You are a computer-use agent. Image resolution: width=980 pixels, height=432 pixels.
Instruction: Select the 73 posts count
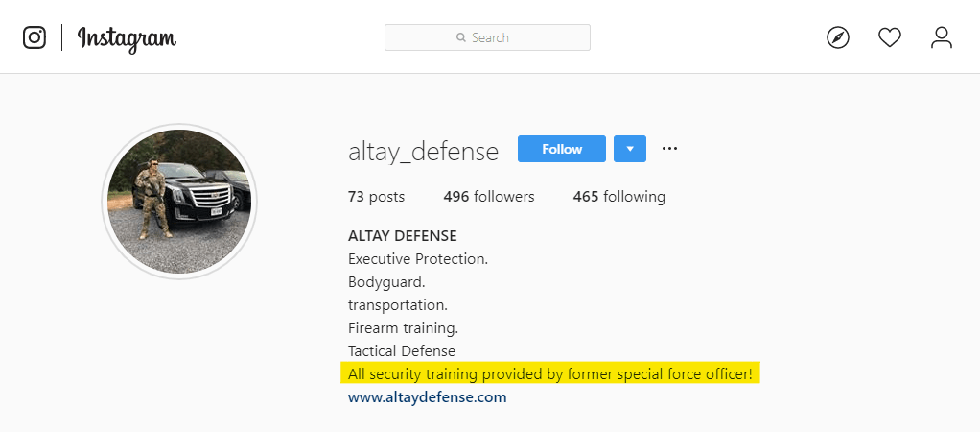(376, 197)
